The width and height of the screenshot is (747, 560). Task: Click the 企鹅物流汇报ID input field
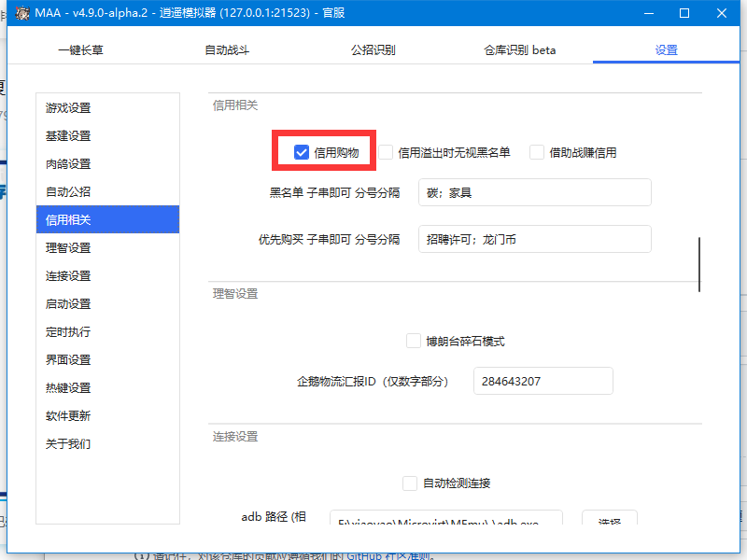pyautogui.click(x=543, y=381)
